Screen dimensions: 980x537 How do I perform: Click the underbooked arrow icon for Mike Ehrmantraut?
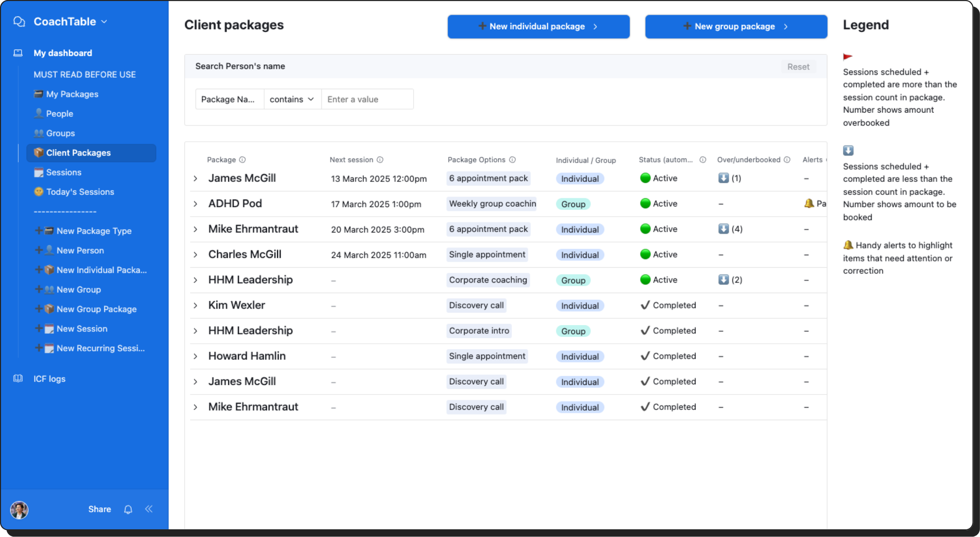tap(723, 229)
